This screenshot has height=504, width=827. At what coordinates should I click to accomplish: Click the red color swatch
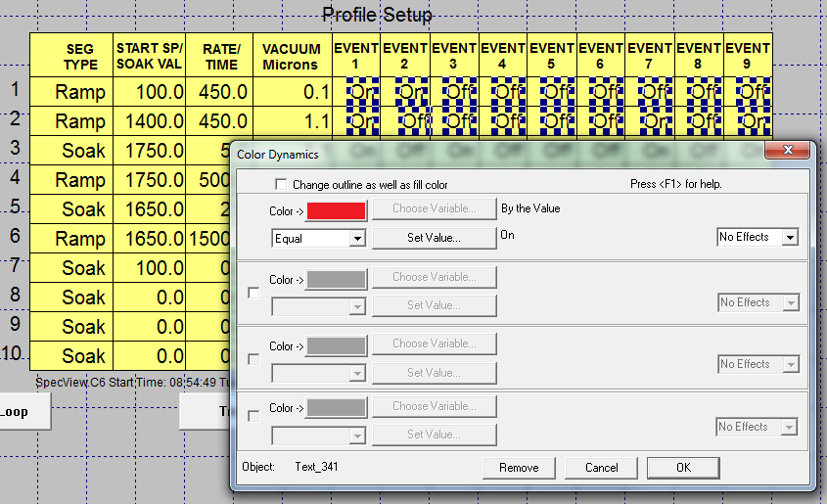click(336, 210)
